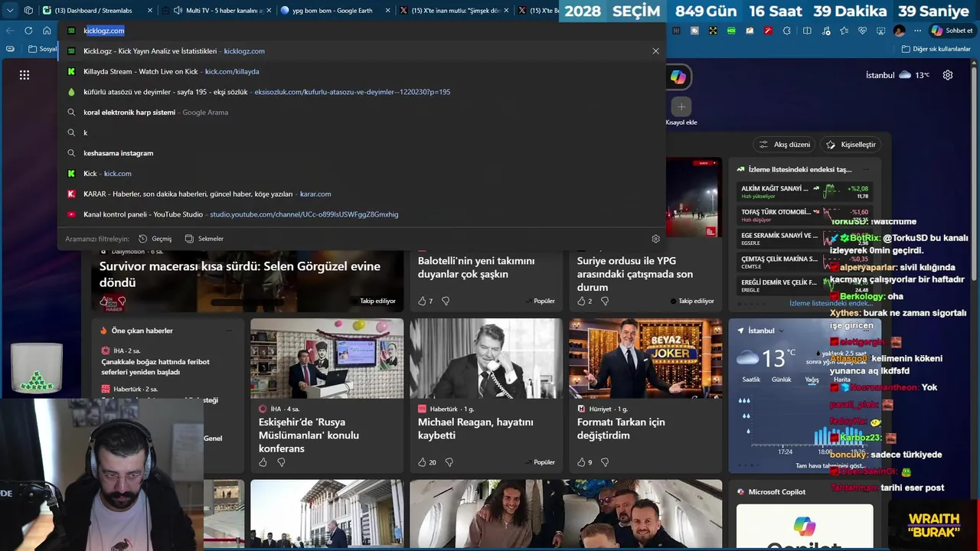980x551 pixels.
Task: Reload the page with refresh icon
Action: coord(28,31)
